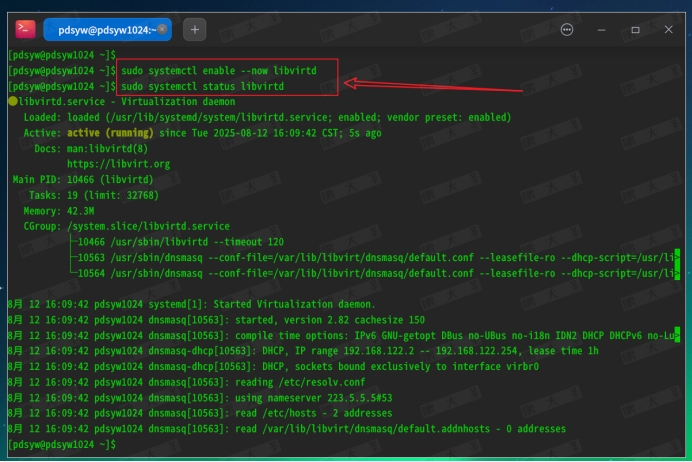The image size is (692, 462).
Task: Maximize the terminal window
Action: tap(635, 30)
